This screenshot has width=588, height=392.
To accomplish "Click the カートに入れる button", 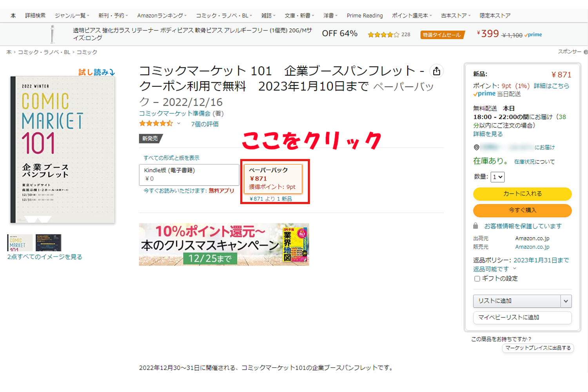I will pos(522,194).
